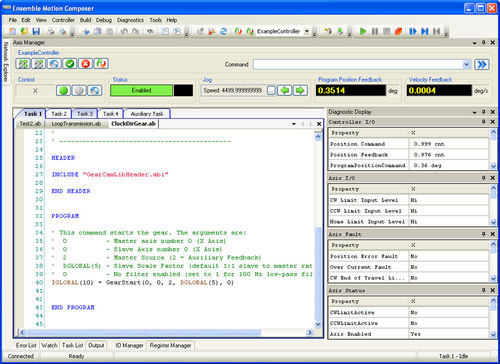Toggle pin on Axis Fault panel
The image size is (500, 364).
[x=484, y=234]
